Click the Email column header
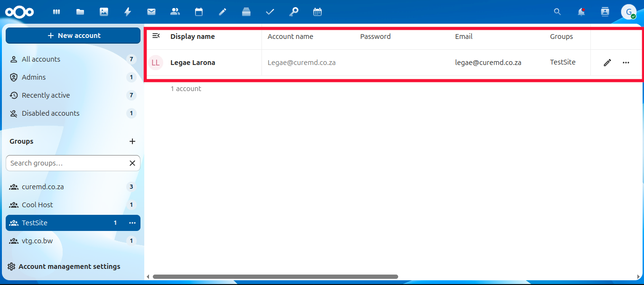 [464, 37]
